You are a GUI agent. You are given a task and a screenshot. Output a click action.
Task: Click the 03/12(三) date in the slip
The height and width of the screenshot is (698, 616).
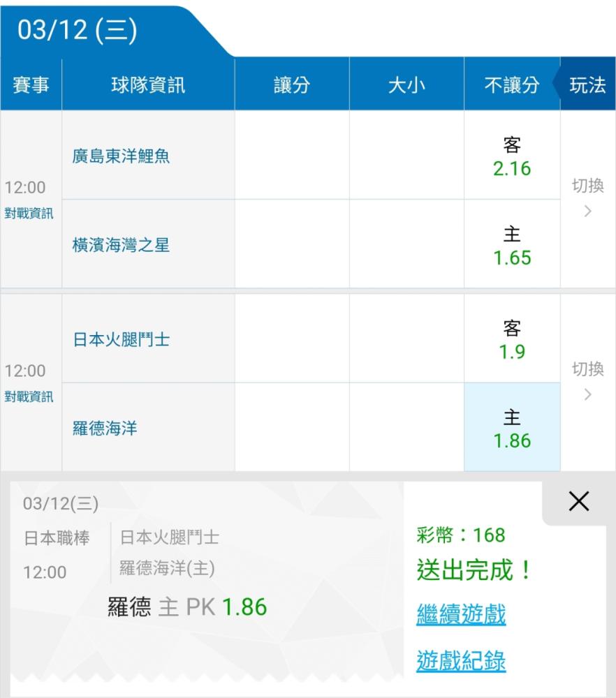click(x=61, y=503)
